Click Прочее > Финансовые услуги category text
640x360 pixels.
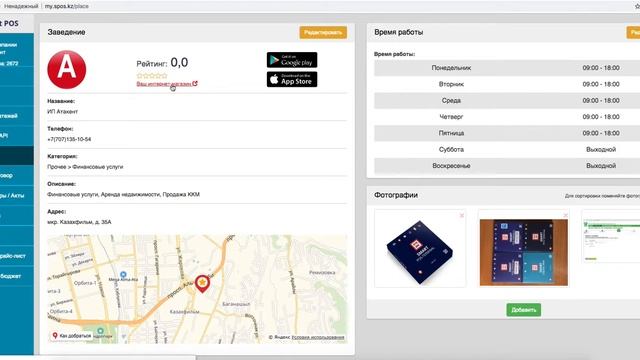pyautogui.click(x=85, y=167)
